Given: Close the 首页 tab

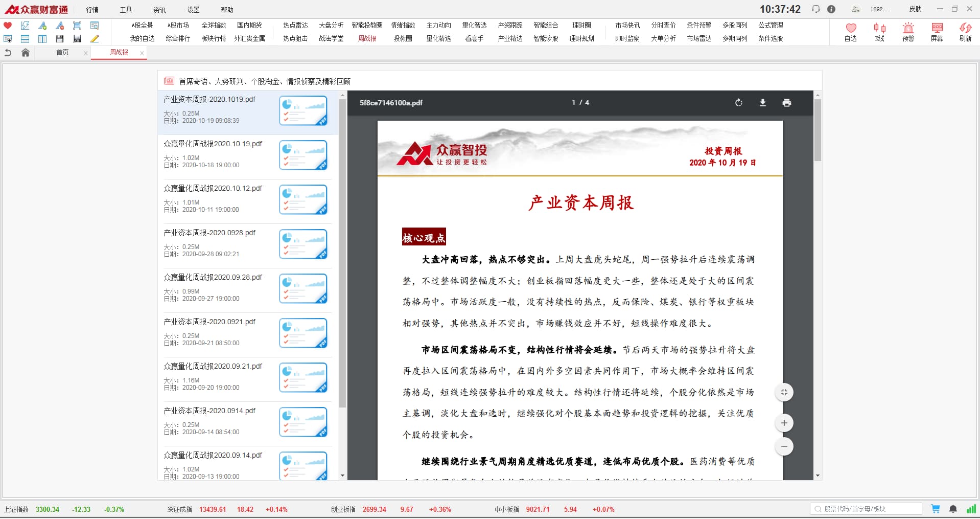Looking at the screenshot, I should [x=85, y=53].
